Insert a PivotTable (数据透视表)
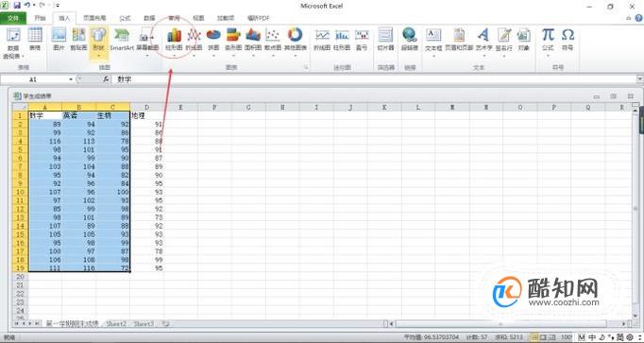The width and height of the screenshot is (644, 343). point(13,43)
